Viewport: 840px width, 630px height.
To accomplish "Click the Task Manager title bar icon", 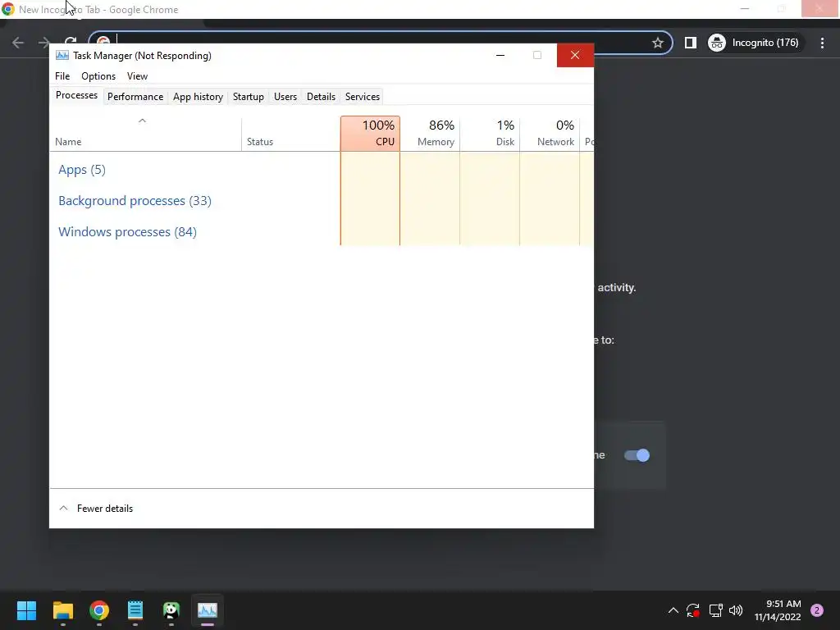I will click(x=62, y=55).
